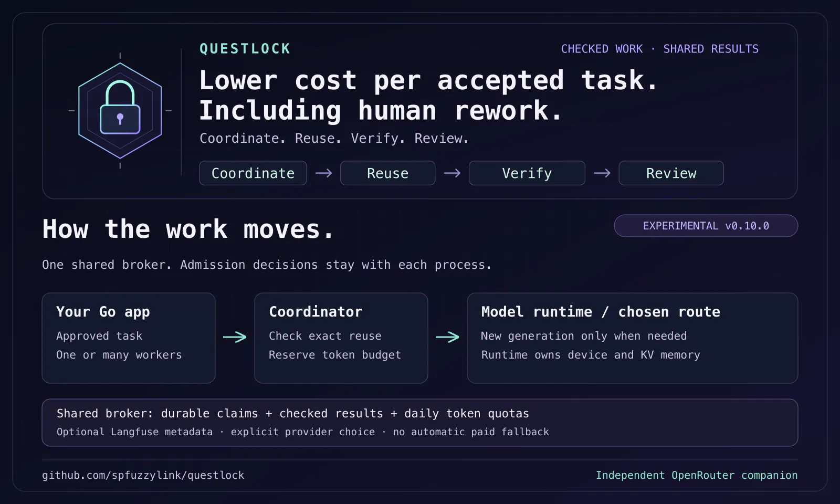The height and width of the screenshot is (504, 840).
Task: Click the 'Check exact reuse' line
Action: (x=325, y=336)
